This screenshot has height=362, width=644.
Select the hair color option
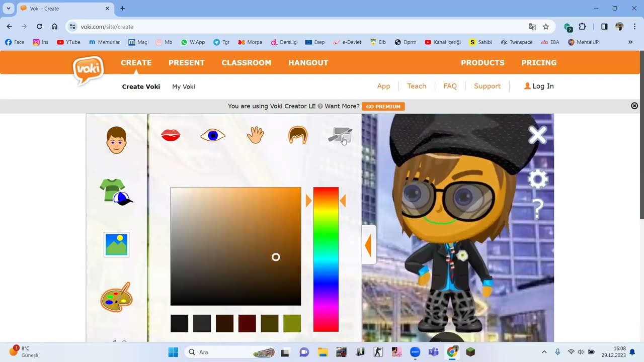click(298, 135)
